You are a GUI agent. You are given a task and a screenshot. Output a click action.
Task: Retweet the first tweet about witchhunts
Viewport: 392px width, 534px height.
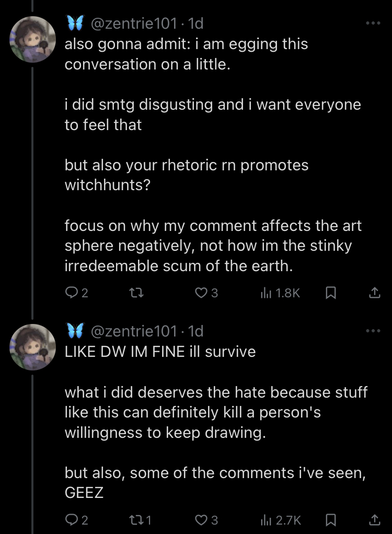click(136, 293)
